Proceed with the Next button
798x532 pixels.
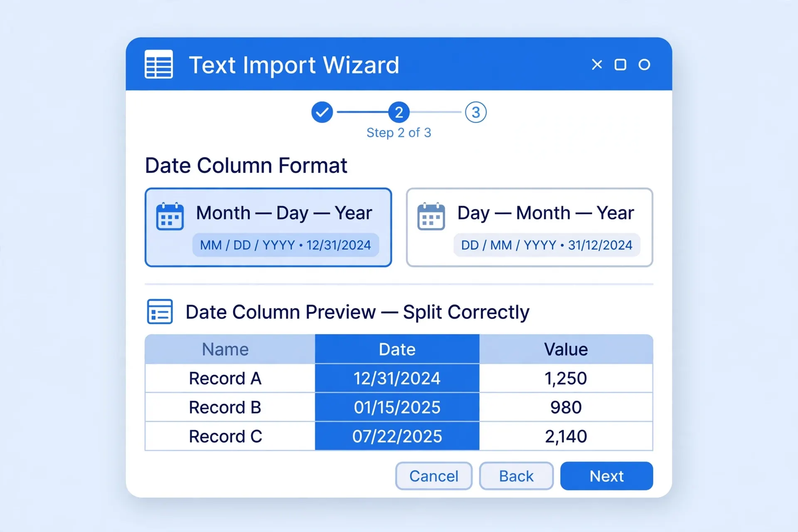coord(606,476)
